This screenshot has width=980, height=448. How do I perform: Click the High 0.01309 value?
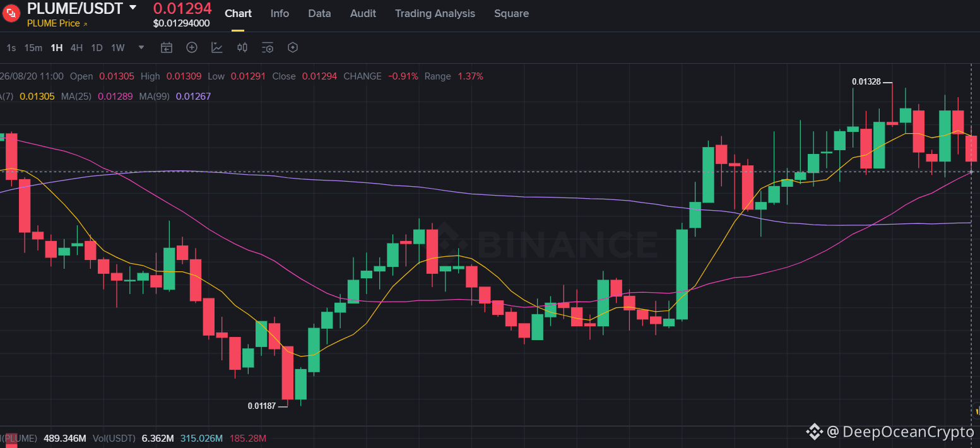tap(184, 76)
